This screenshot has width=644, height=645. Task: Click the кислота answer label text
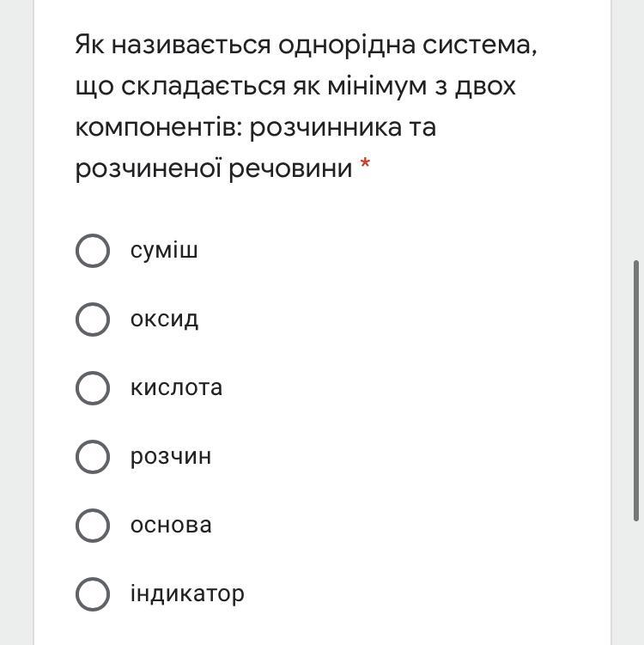[176, 388]
